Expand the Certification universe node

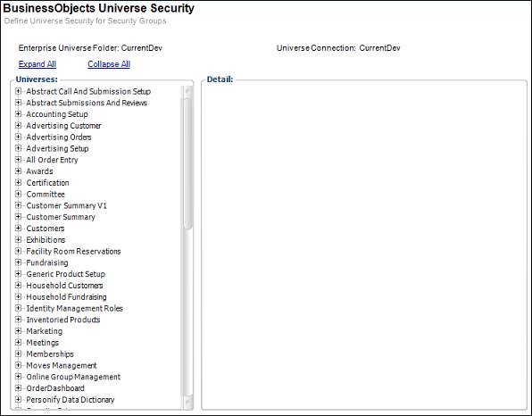pyautogui.click(x=19, y=182)
